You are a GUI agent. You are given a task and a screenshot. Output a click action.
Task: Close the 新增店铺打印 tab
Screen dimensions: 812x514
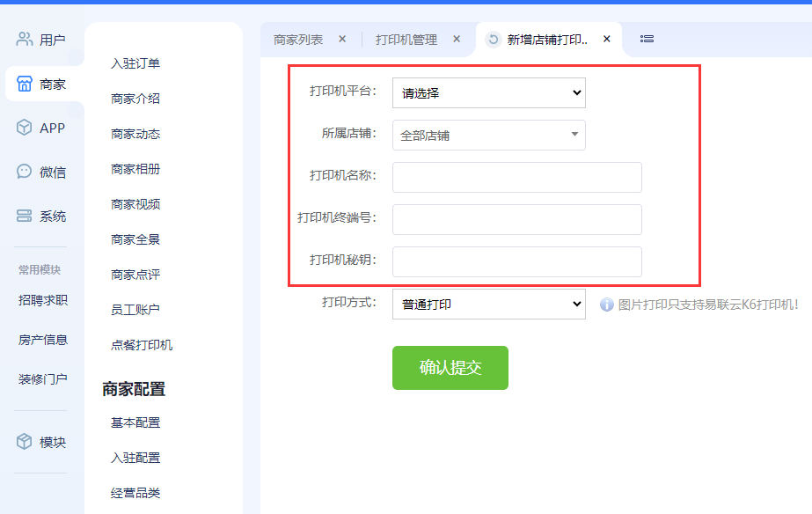607,39
